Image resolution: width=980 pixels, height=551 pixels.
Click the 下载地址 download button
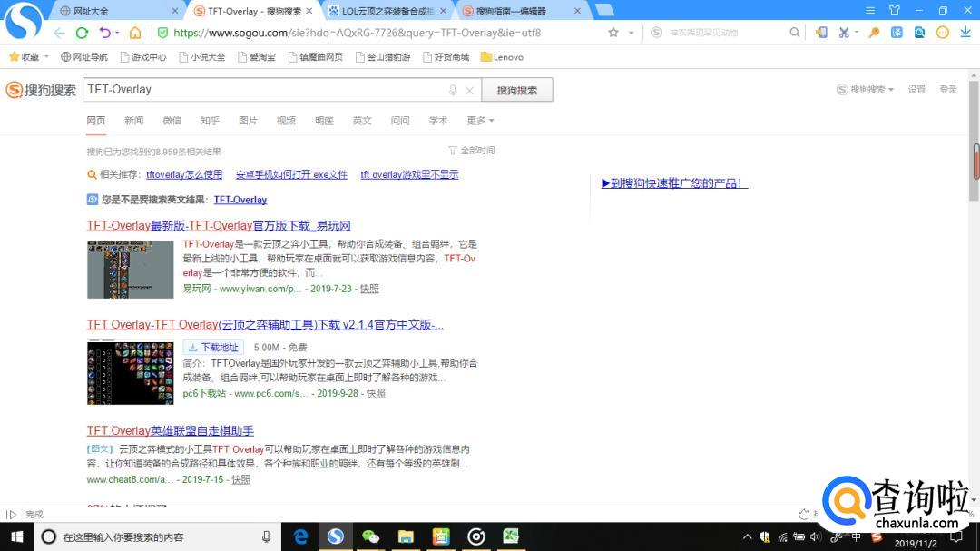[x=213, y=347]
